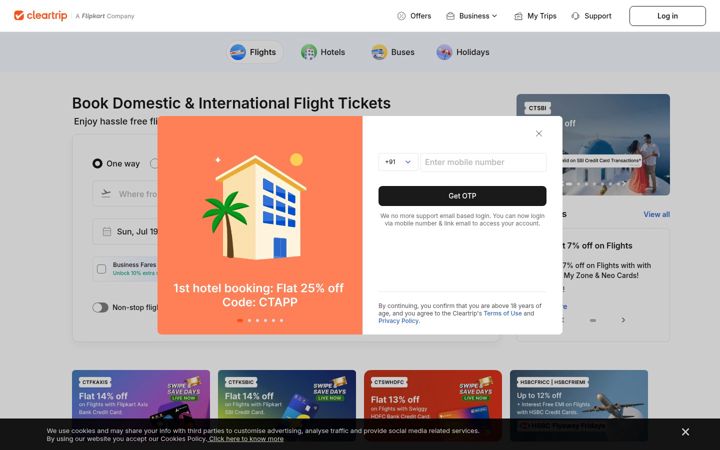Click the Business briefcase icon

pyautogui.click(x=450, y=16)
